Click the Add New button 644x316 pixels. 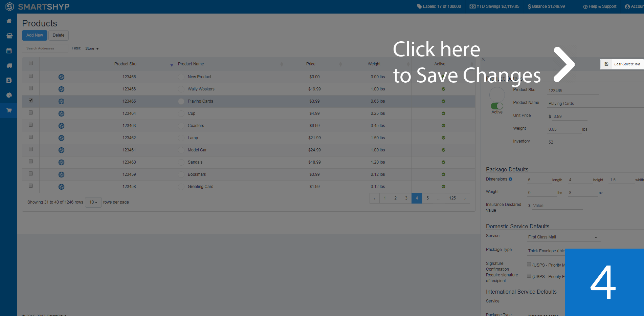pos(35,35)
